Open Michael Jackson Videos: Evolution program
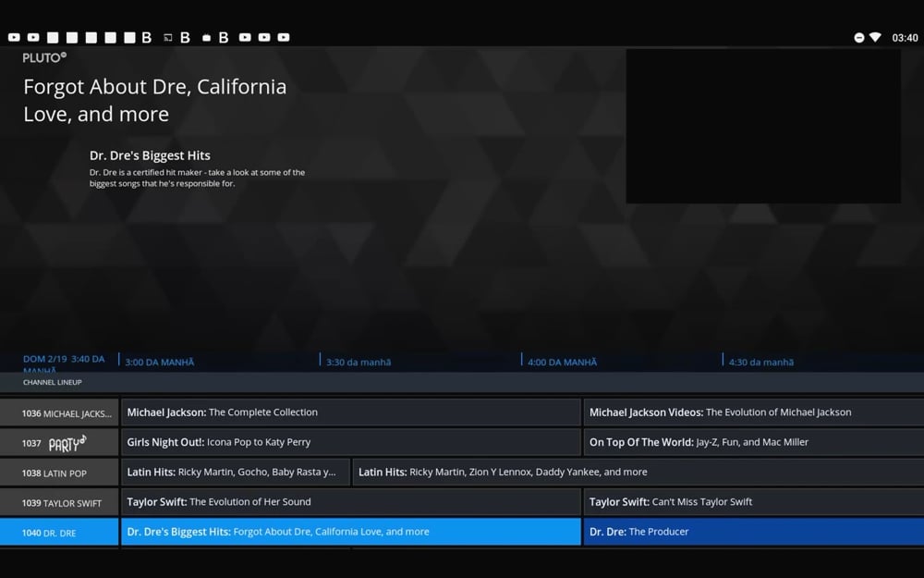The image size is (924, 578). (754, 412)
